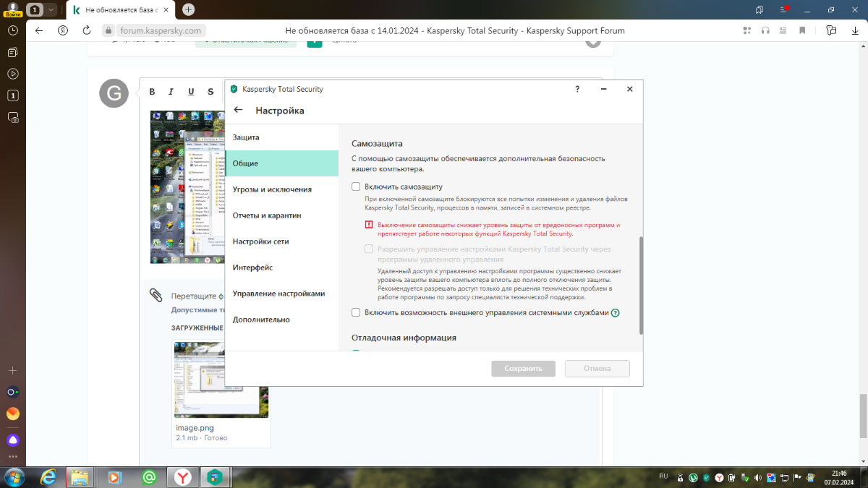Screen dimensions: 868x488
Task: Click green help icon next to external service control
Action: coord(616,313)
